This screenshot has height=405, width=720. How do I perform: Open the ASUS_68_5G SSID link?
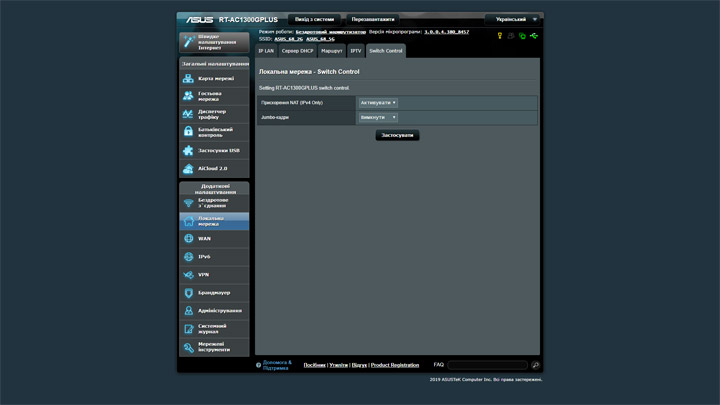(x=320, y=39)
